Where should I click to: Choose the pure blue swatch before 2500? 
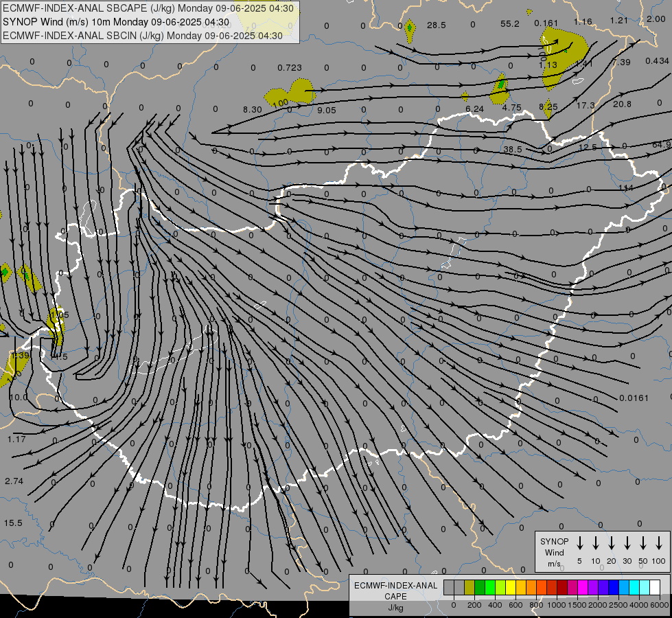pyautogui.click(x=614, y=587)
